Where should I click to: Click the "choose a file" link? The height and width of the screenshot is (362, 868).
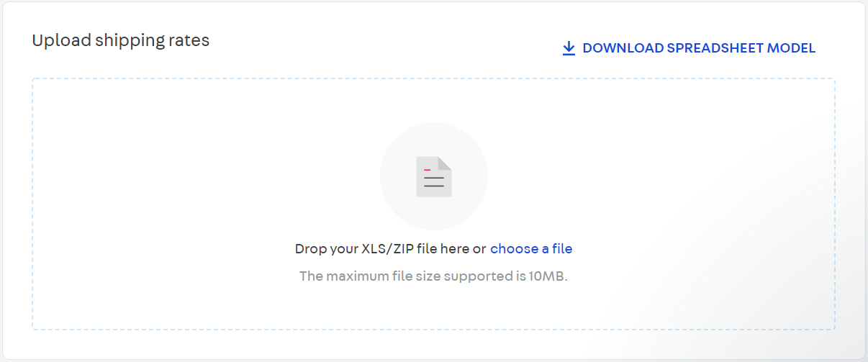click(x=531, y=249)
